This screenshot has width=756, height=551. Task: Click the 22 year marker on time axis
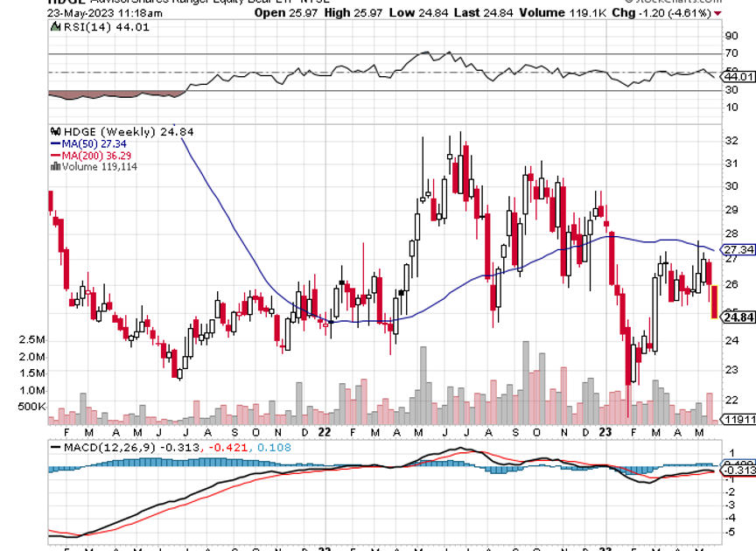[x=324, y=432]
